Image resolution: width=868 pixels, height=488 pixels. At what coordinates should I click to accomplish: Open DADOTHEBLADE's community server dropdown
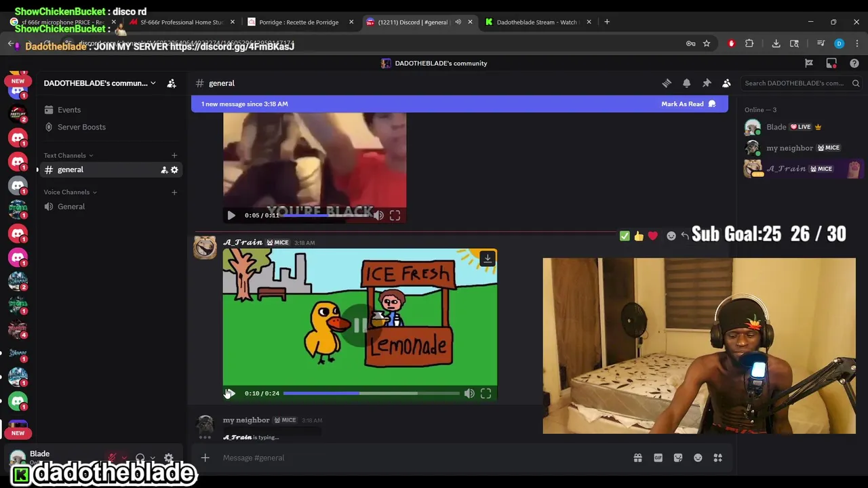coord(100,83)
